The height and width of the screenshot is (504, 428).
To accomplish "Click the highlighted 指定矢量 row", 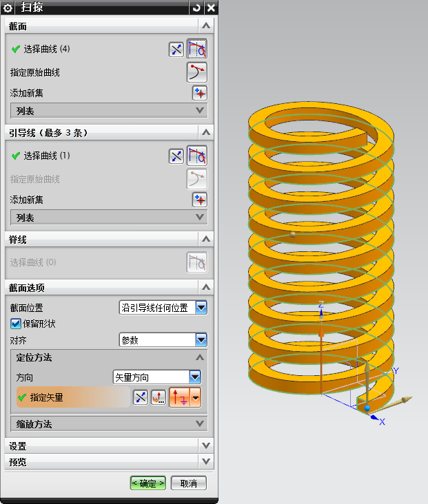I will pyautogui.click(x=73, y=397).
